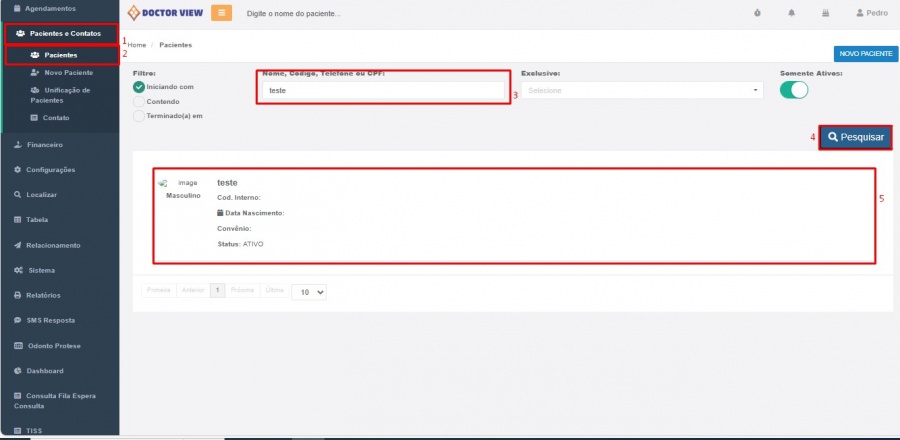Open notifications bell icon
Image resolution: width=900 pixels, height=440 pixels.
pos(792,13)
